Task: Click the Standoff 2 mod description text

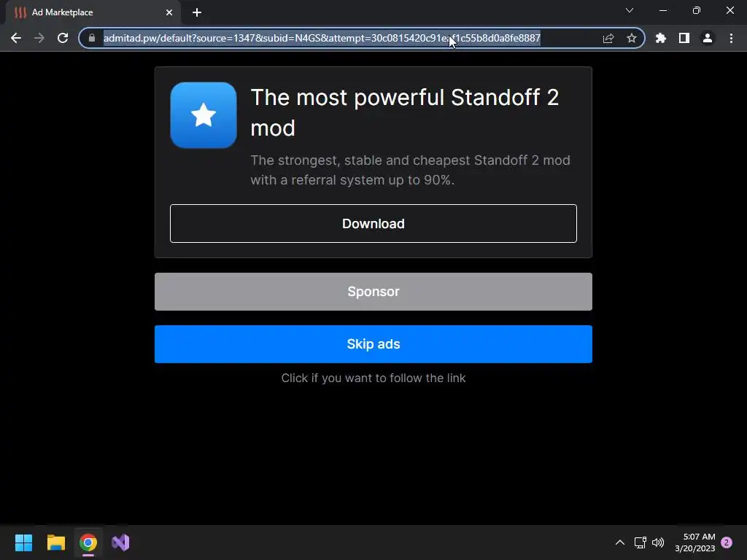Action: tap(410, 170)
